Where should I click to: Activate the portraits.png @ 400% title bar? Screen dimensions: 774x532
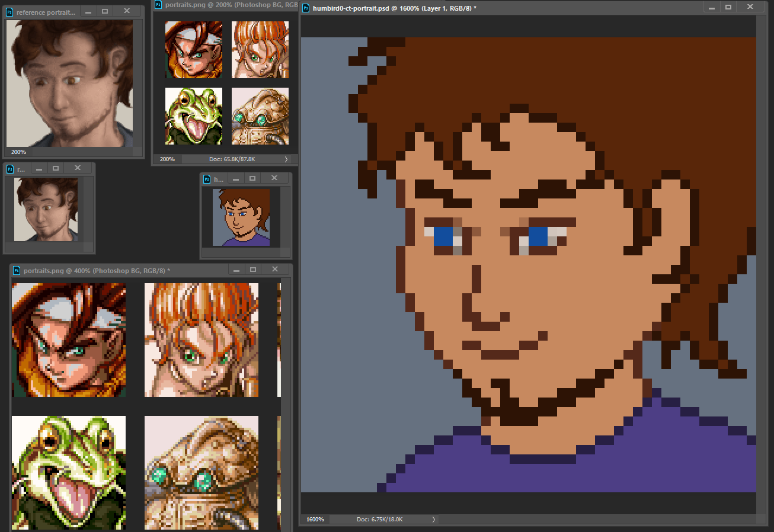point(119,271)
